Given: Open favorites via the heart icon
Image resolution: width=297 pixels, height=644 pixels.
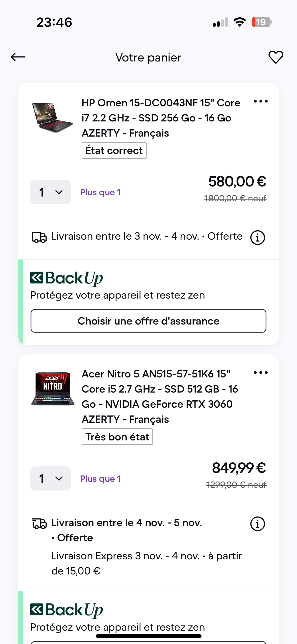Looking at the screenshot, I should click(x=276, y=57).
